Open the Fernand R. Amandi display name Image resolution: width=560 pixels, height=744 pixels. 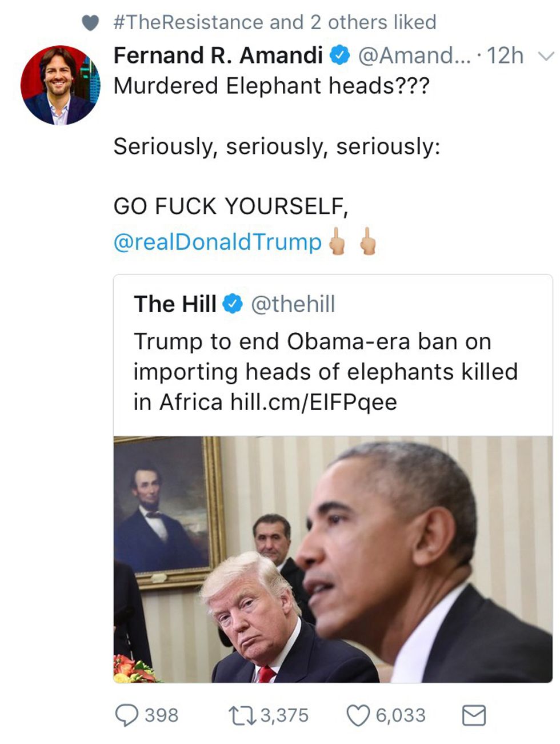[218, 55]
